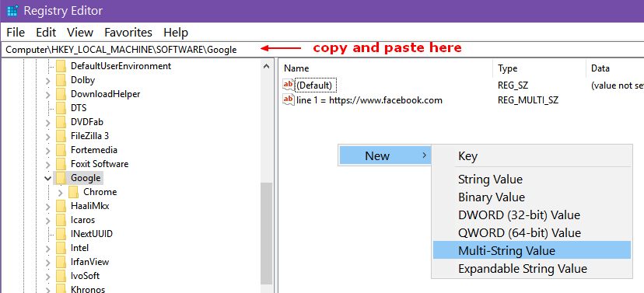Open the Favorites menu
The width and height of the screenshot is (644, 293).
[x=128, y=33]
